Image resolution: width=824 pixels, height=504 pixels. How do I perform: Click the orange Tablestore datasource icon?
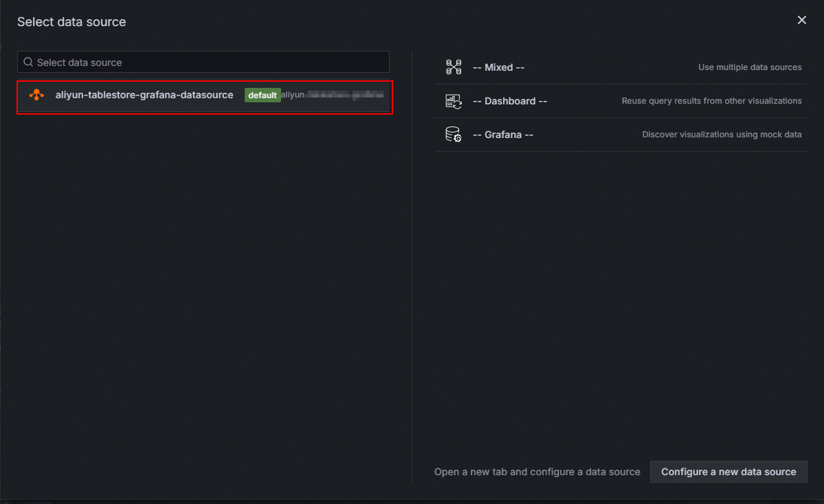(x=36, y=95)
